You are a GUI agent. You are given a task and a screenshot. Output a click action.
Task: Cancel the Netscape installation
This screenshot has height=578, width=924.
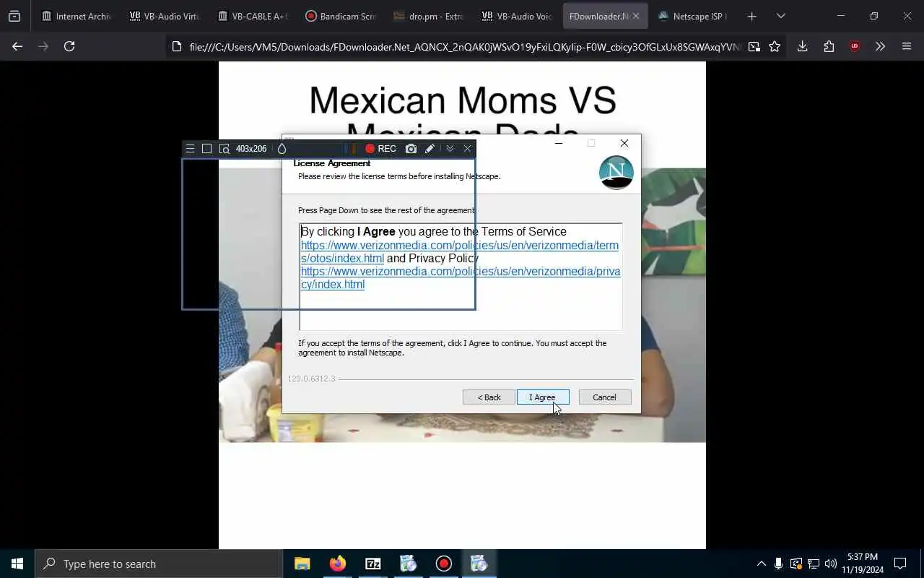click(x=605, y=397)
